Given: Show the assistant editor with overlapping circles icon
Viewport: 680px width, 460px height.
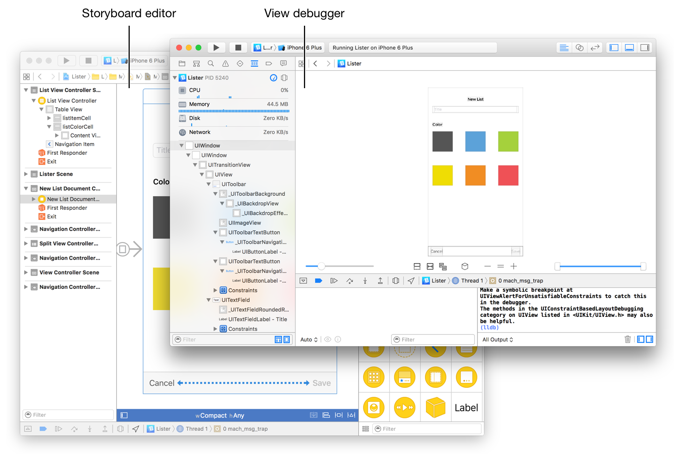Looking at the screenshot, I should coord(579,48).
